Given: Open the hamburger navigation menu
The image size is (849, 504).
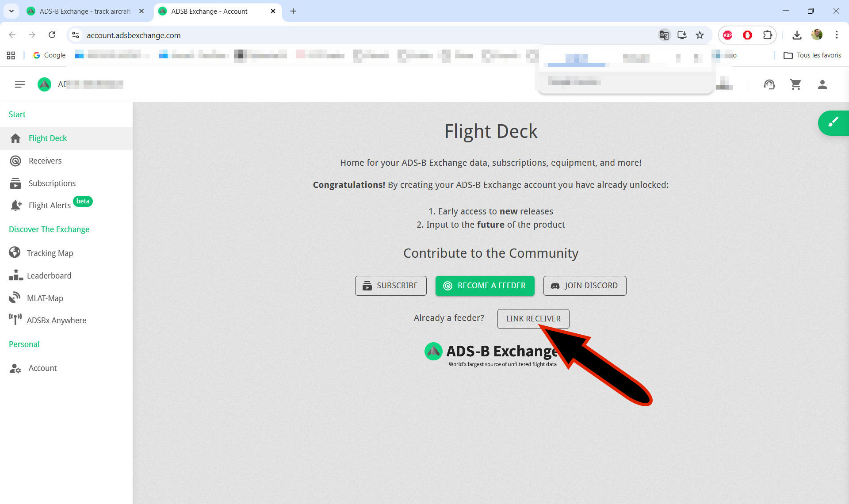Looking at the screenshot, I should (x=19, y=84).
